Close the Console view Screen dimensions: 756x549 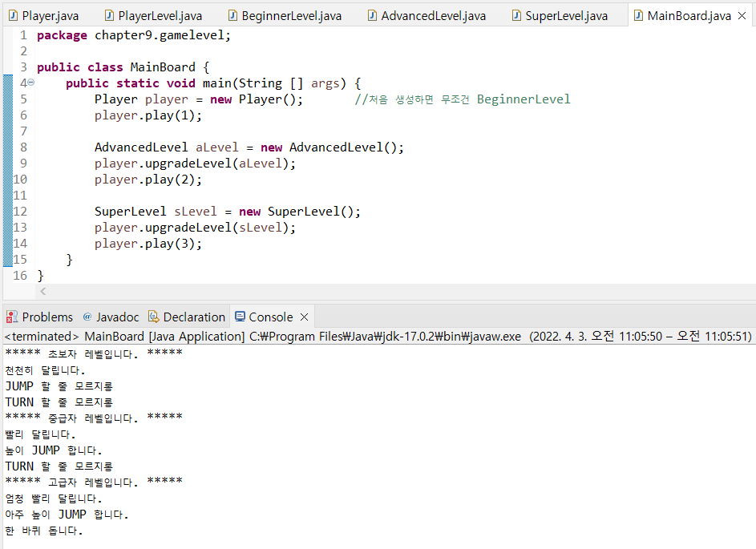pos(304,317)
